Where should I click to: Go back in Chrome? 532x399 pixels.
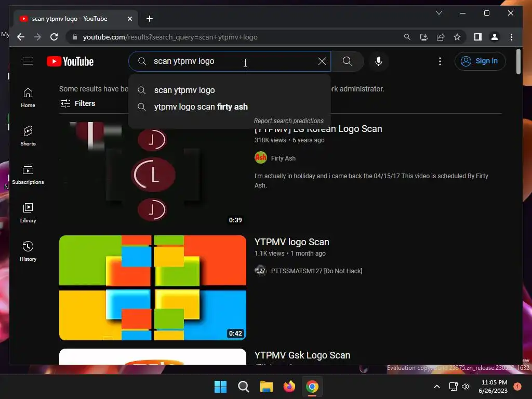[x=21, y=37]
